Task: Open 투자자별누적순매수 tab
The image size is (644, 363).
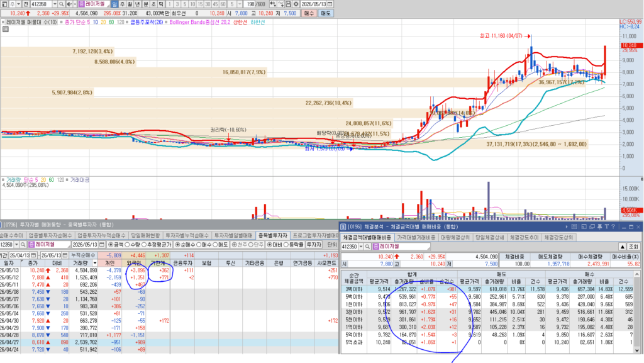Action: coord(187,235)
